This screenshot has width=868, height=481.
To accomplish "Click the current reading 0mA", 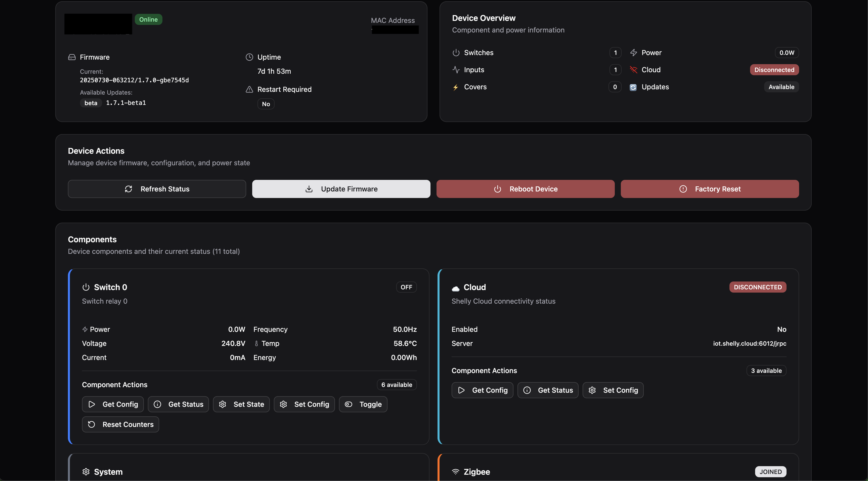I will 238,358.
